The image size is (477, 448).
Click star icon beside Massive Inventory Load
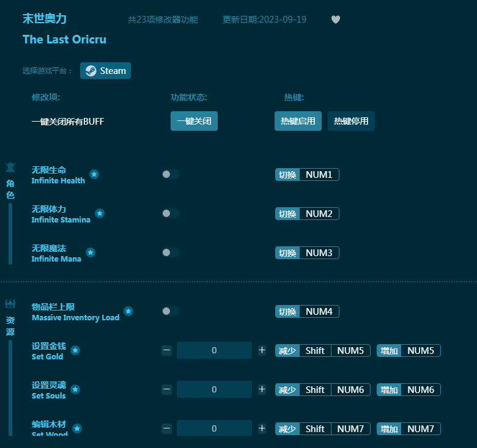coord(128,311)
